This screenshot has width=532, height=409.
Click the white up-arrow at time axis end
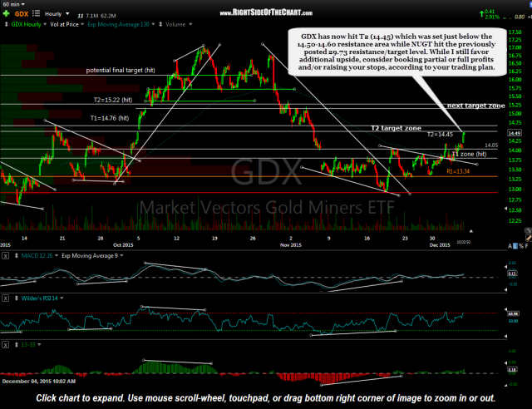(471, 231)
